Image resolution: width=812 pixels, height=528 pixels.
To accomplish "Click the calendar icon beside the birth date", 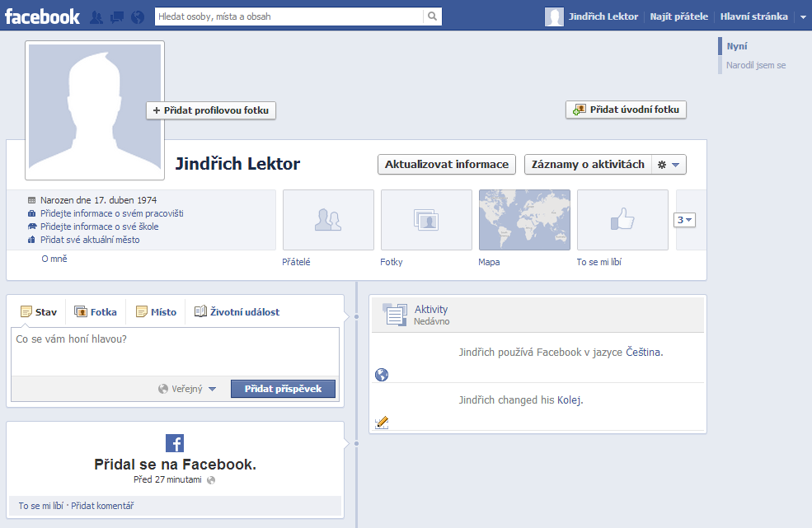I will click(x=31, y=200).
